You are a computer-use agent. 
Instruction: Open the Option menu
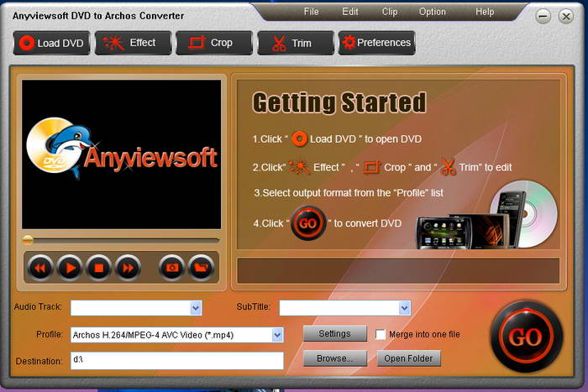coord(433,12)
